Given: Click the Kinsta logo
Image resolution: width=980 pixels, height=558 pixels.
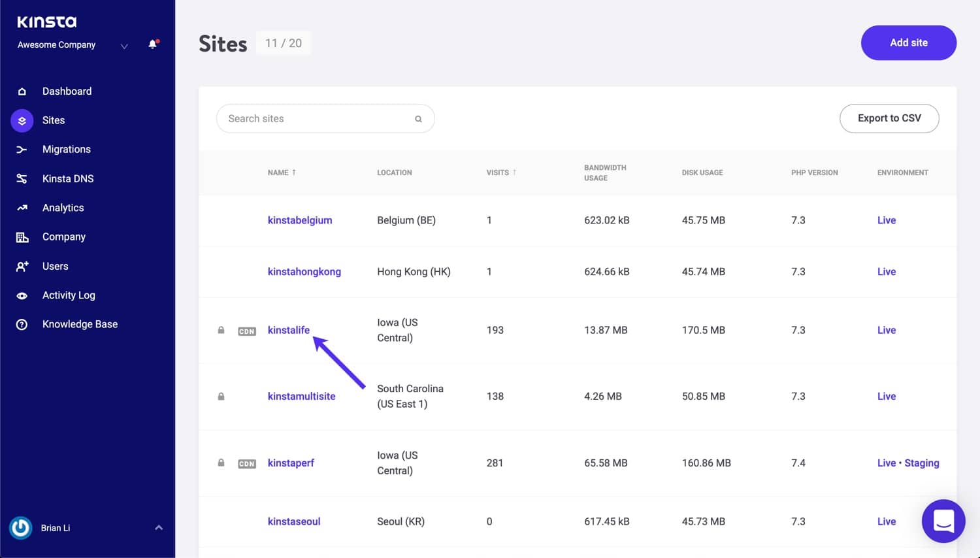Looking at the screenshot, I should coord(46,22).
